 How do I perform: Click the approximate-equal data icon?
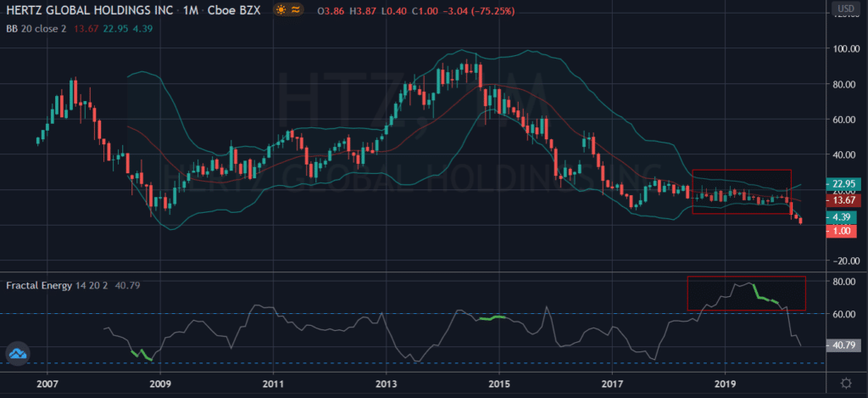(296, 10)
